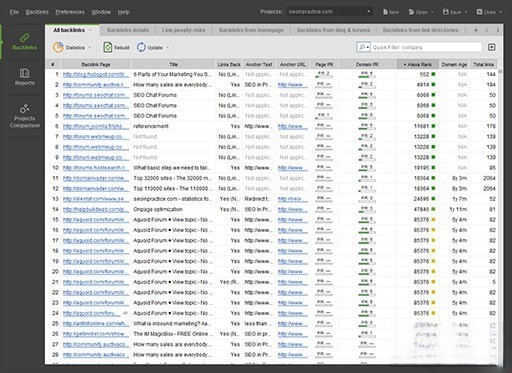Screen dimensions: 512x373
Task: Add a new workspace tab with plus
Action: click(476, 30)
